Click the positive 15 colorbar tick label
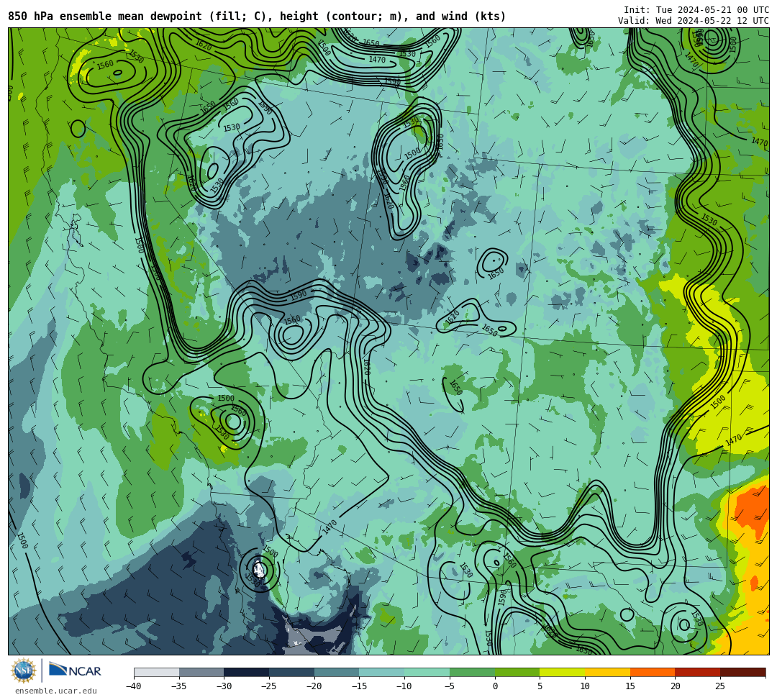Screen dimensions: 777x700 click(x=630, y=686)
